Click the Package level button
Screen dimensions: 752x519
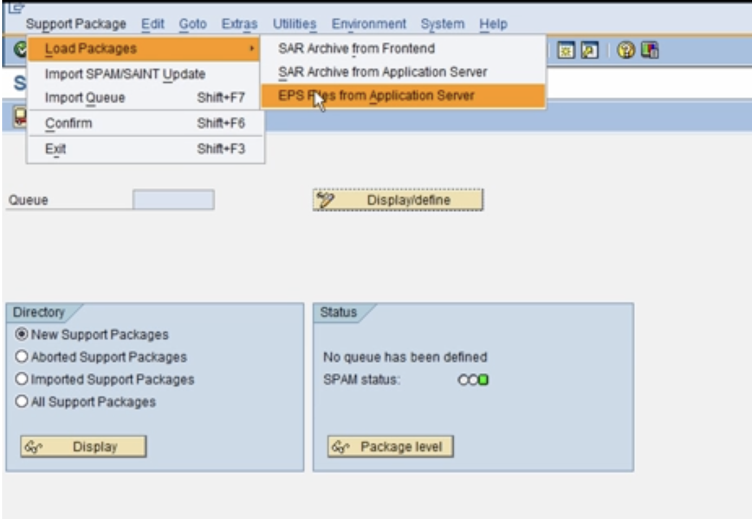coord(390,447)
